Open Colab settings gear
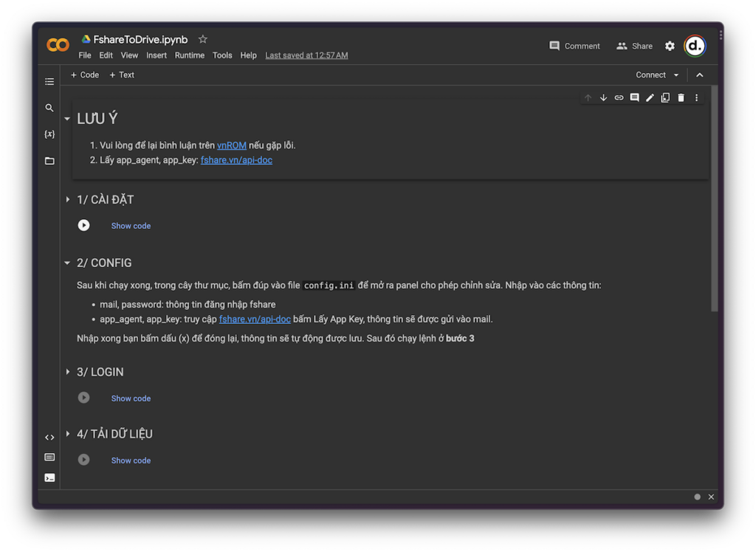This screenshot has width=756, height=552. click(x=670, y=46)
